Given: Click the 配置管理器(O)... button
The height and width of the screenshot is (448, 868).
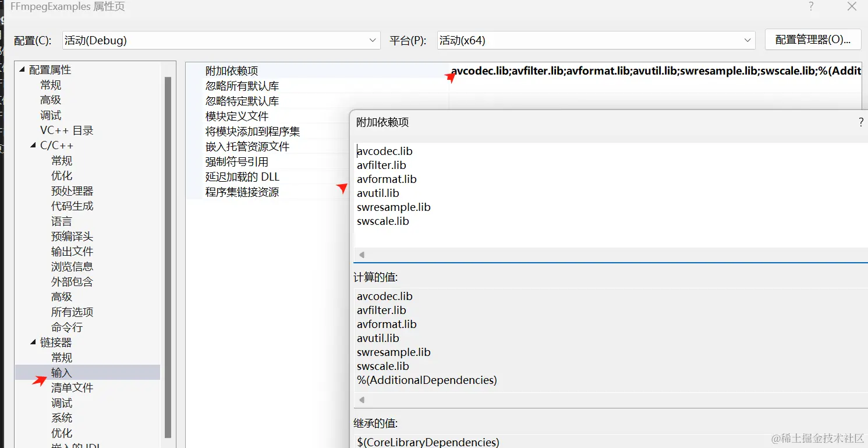Looking at the screenshot, I should pyautogui.click(x=813, y=40).
